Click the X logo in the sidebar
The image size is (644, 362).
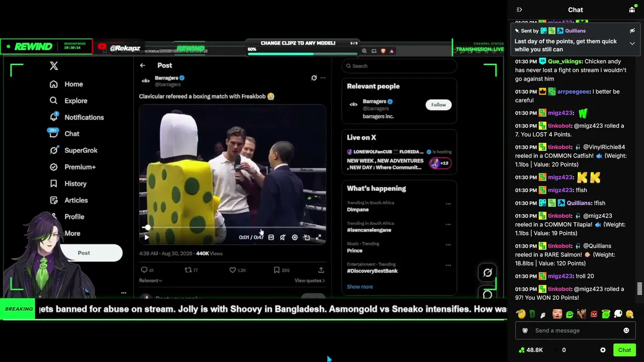[54, 66]
